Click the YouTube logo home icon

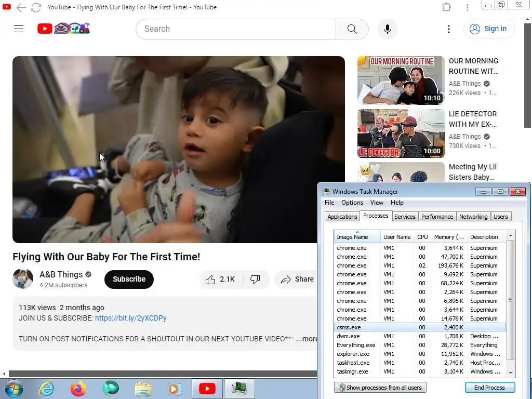click(63, 28)
